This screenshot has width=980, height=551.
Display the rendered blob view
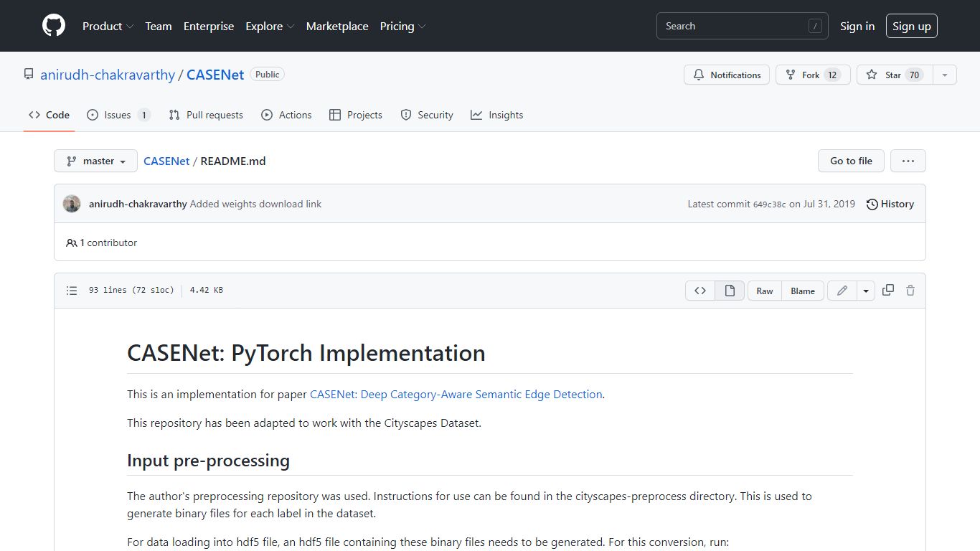click(730, 291)
